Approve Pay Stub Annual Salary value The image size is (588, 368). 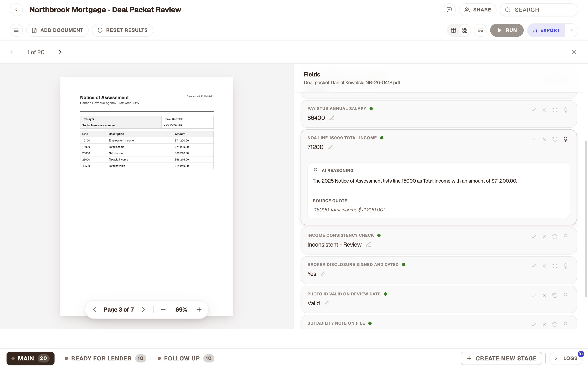(533, 110)
